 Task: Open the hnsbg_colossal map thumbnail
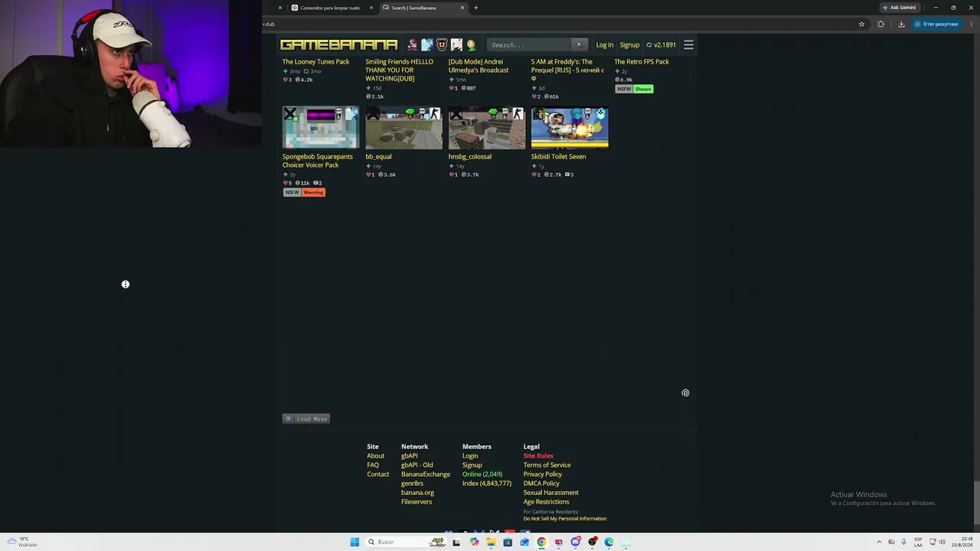point(487,128)
